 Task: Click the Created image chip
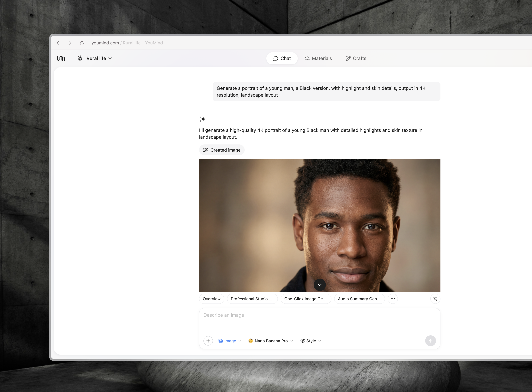(x=222, y=150)
